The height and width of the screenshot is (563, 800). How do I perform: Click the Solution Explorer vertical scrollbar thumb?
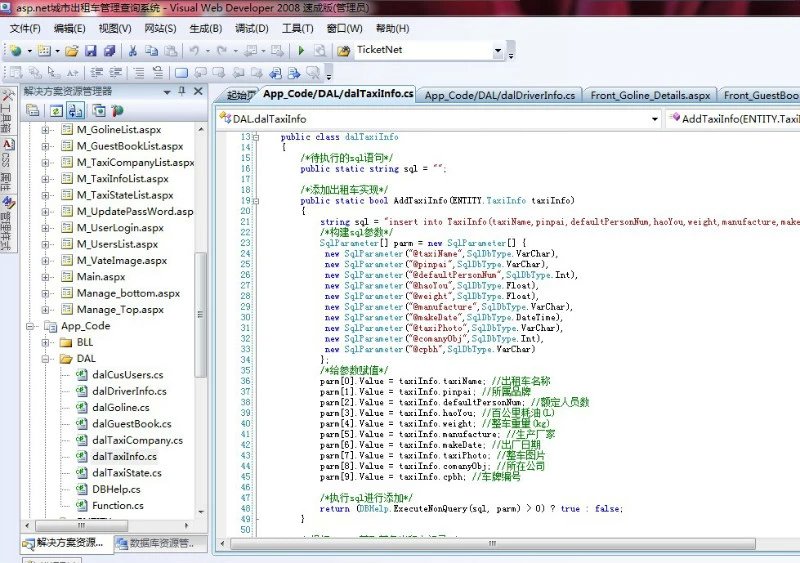coord(201,314)
